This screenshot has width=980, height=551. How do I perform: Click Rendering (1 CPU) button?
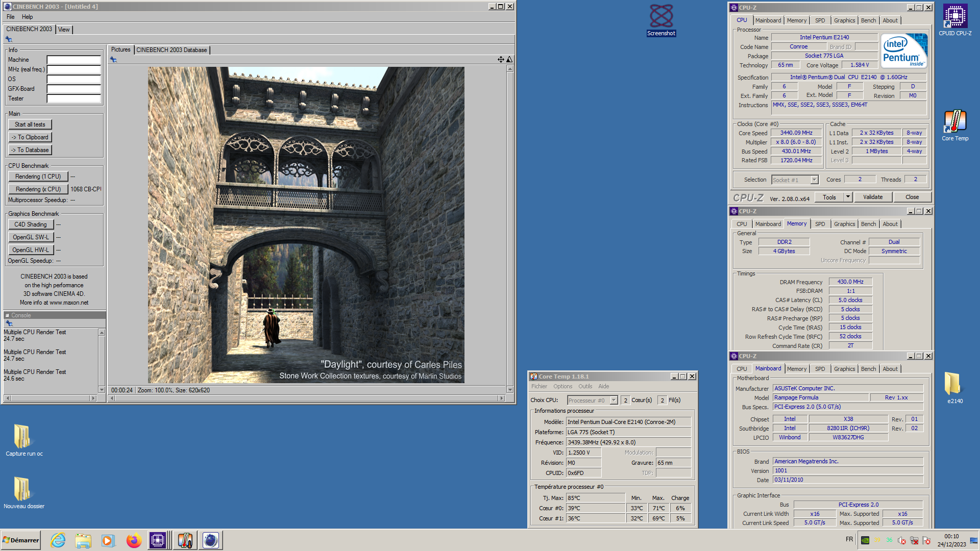(x=38, y=177)
